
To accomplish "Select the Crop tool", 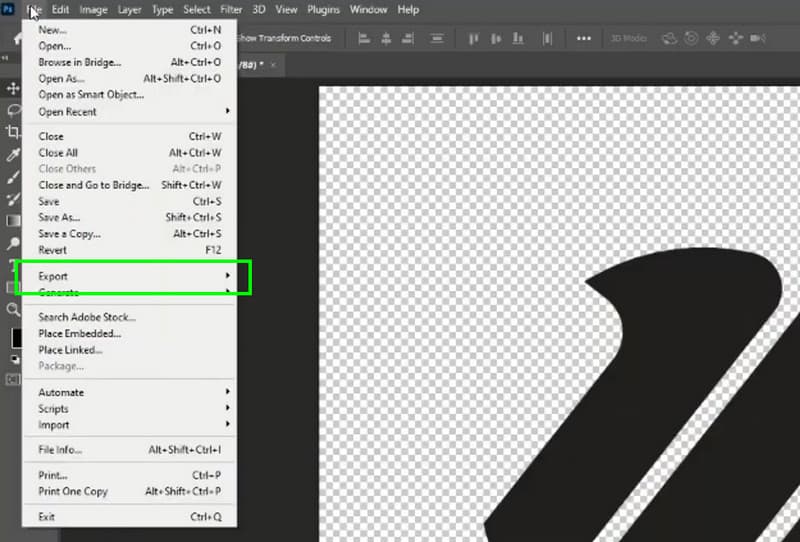I will (x=13, y=133).
